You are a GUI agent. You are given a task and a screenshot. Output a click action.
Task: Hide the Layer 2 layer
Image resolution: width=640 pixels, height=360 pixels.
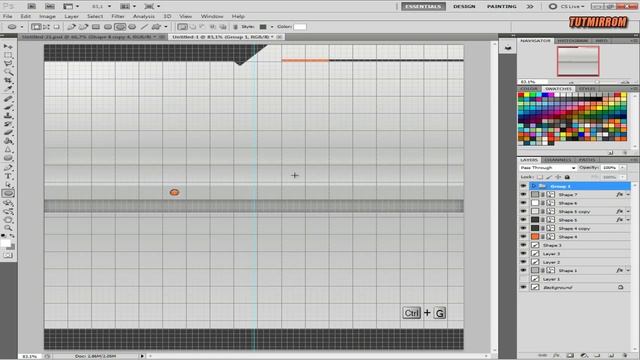coord(523,262)
